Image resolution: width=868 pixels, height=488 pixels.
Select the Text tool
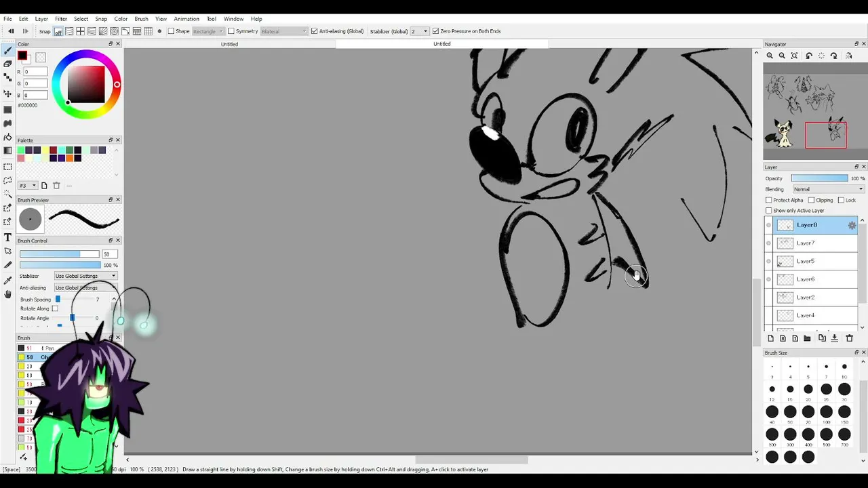[7, 237]
